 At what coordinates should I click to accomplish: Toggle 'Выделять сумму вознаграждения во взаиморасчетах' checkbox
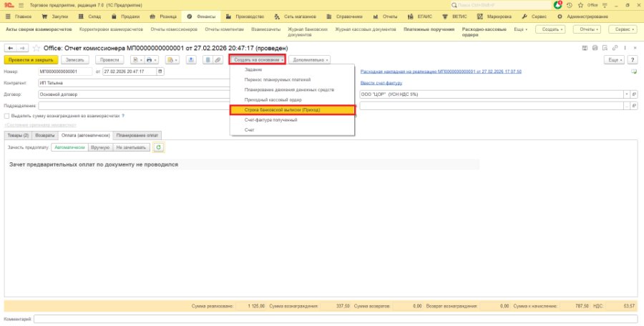click(7, 117)
